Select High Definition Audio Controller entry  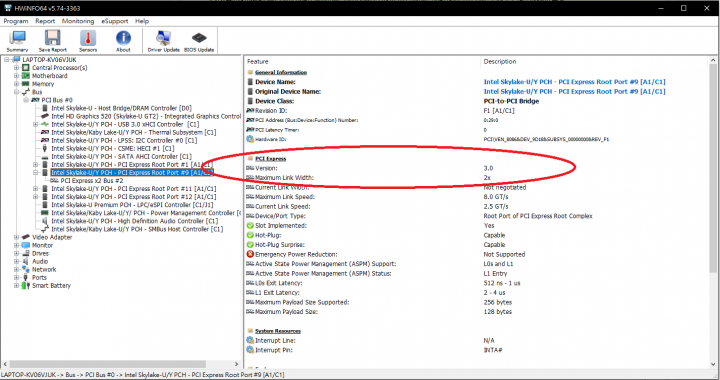click(135, 221)
